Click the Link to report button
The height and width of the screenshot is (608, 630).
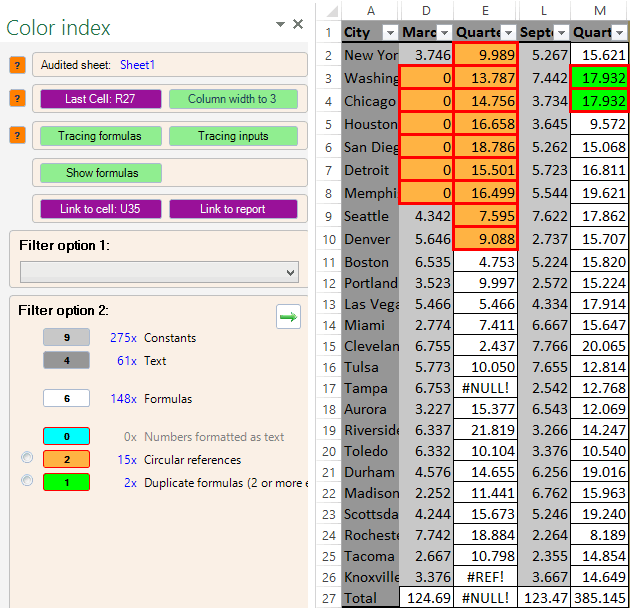(233, 209)
